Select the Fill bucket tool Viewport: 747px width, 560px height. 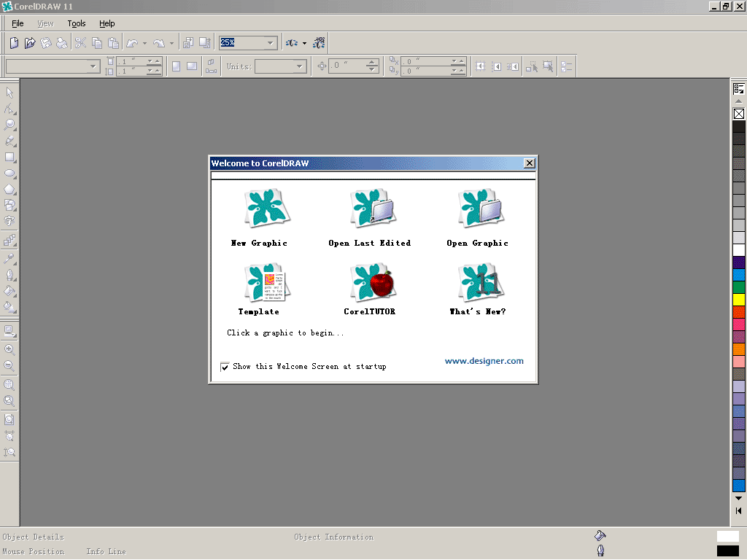[9, 291]
